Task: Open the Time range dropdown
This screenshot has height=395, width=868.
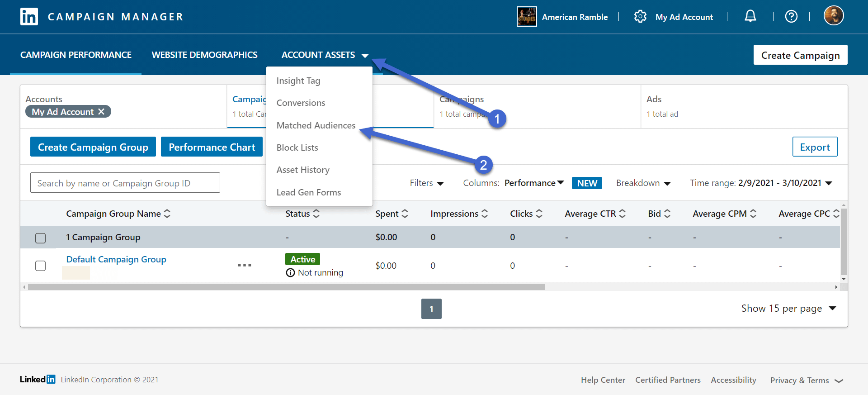Action: (x=761, y=183)
